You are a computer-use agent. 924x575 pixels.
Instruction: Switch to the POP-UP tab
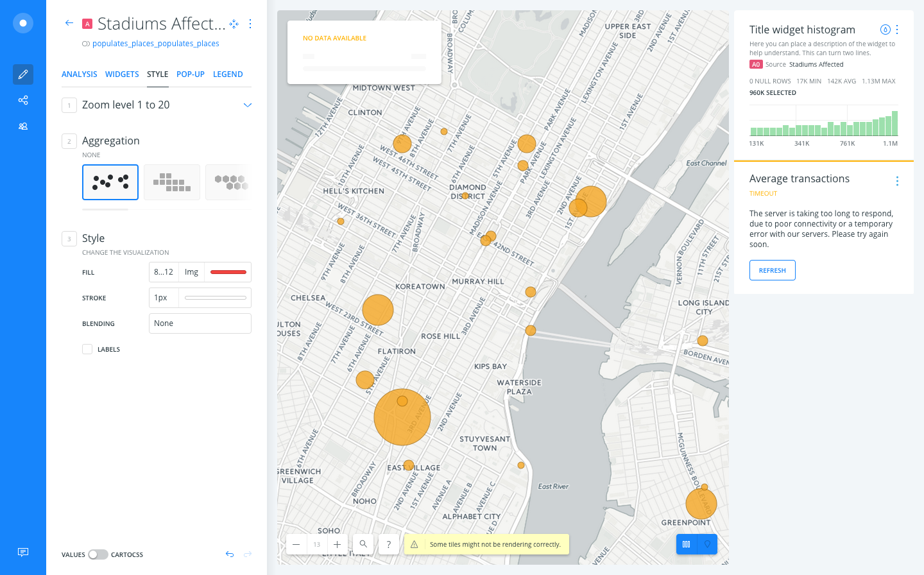point(191,74)
